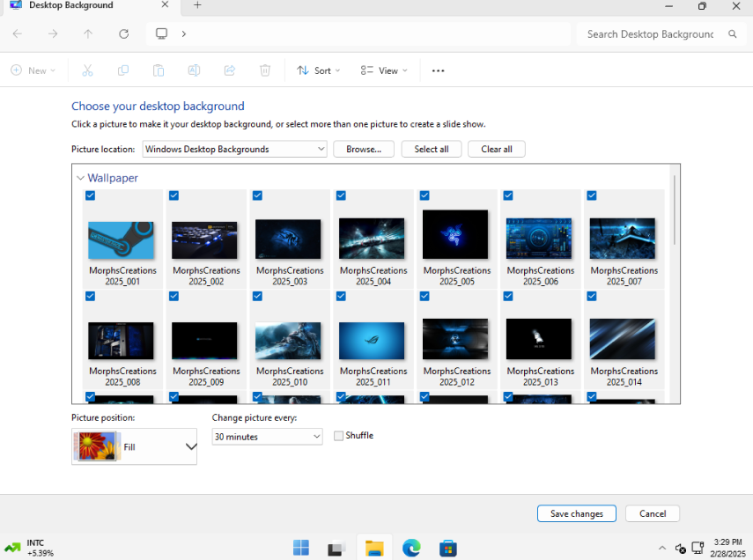Go up one level with up arrow
The height and width of the screenshot is (560, 753).
88,33
